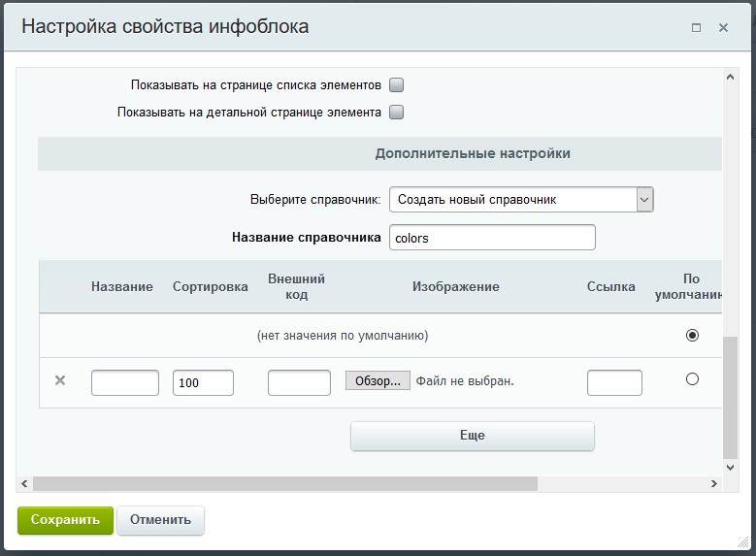Enable 'Показывать на детальной странице элемента' checkbox

pos(396,113)
